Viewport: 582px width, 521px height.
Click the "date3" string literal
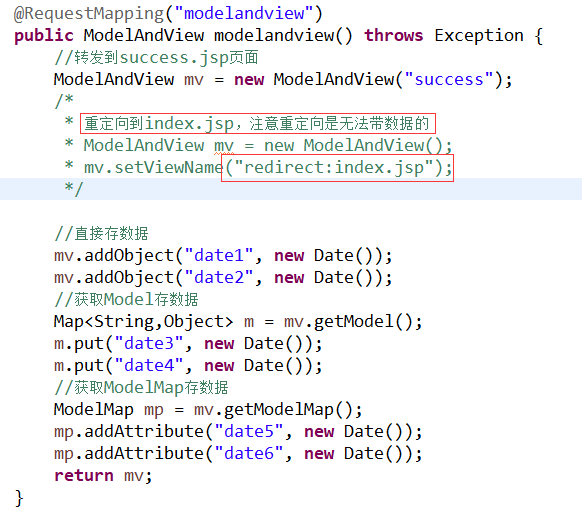pos(149,344)
